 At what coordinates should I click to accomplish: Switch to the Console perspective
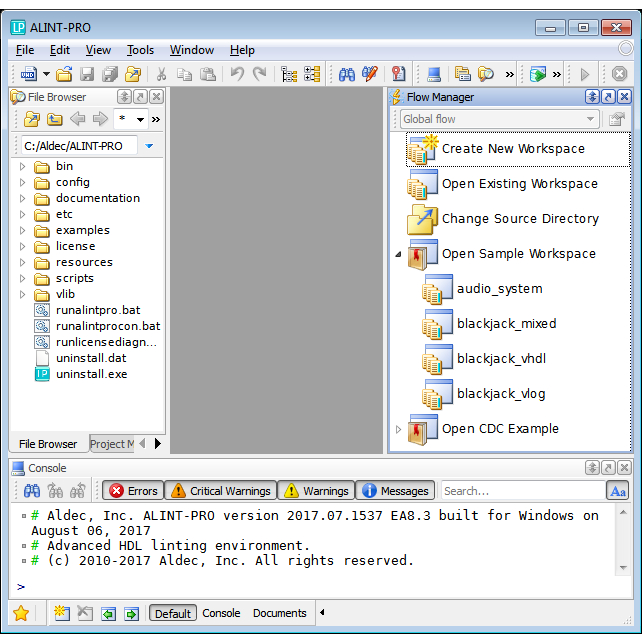[x=221, y=613]
